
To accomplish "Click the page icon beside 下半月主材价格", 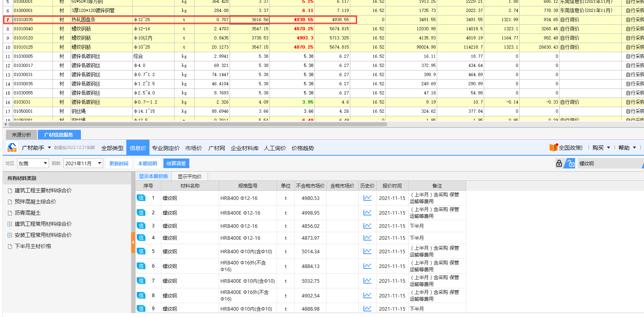I will click(x=10, y=247).
